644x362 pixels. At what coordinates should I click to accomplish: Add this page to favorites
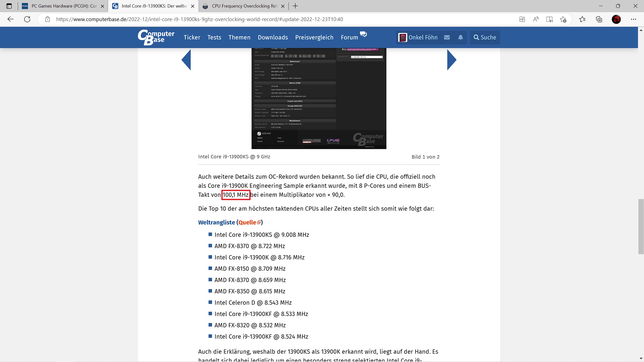click(x=563, y=19)
